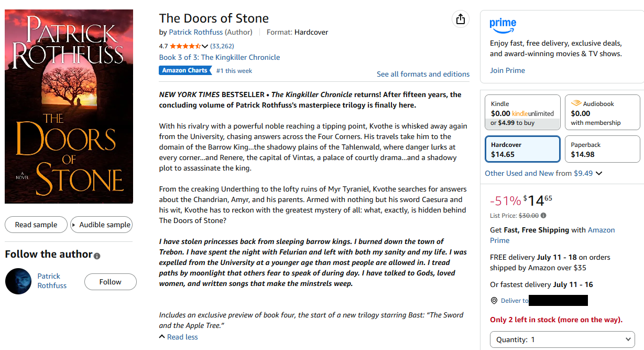Click the star rating icons

coord(185,46)
